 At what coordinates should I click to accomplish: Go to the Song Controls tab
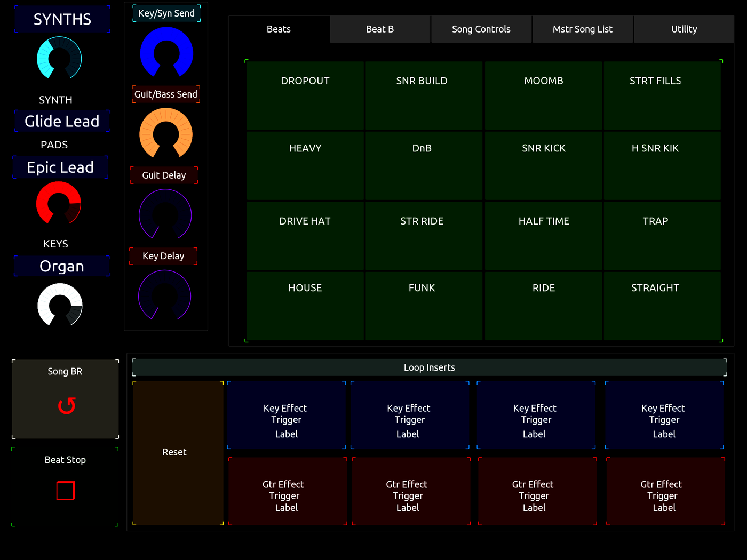[x=481, y=29]
